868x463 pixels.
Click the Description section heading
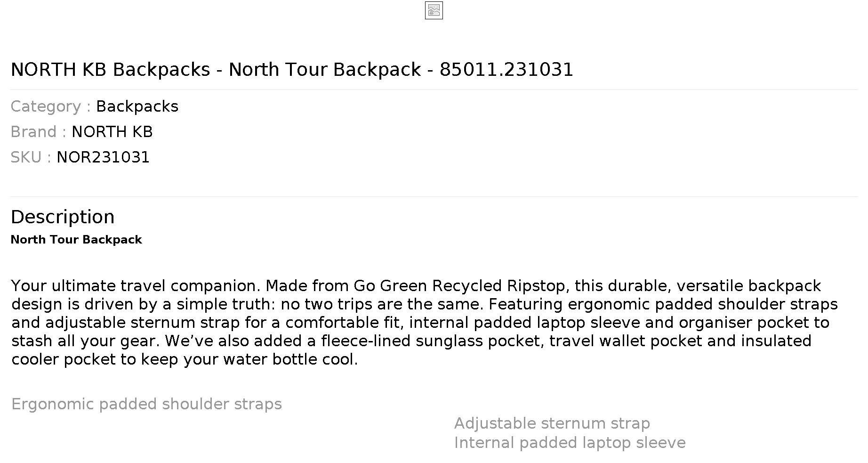(x=63, y=217)
